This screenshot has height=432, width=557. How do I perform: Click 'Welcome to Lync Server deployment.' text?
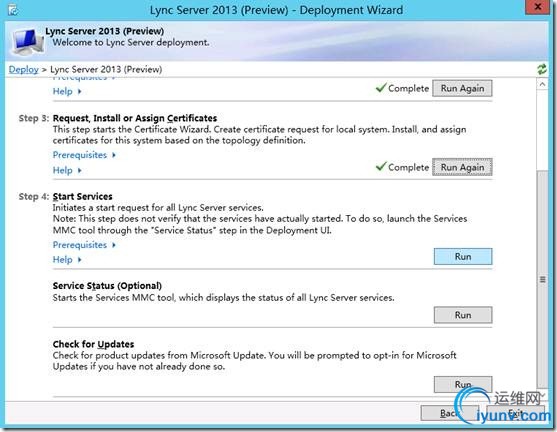(x=131, y=42)
